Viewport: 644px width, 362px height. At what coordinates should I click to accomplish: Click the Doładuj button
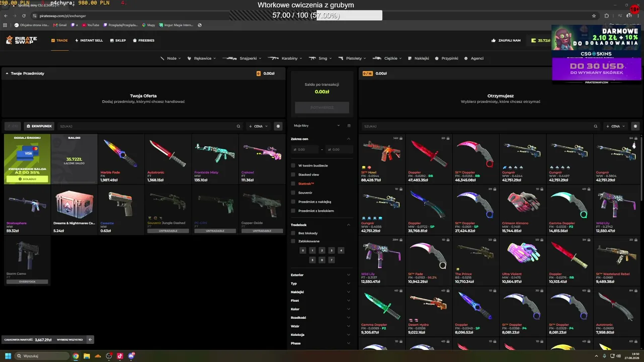pyautogui.click(x=27, y=179)
